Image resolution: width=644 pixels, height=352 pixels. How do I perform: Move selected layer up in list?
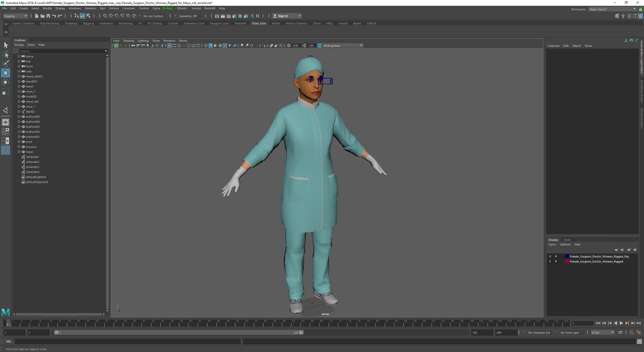coord(616,250)
